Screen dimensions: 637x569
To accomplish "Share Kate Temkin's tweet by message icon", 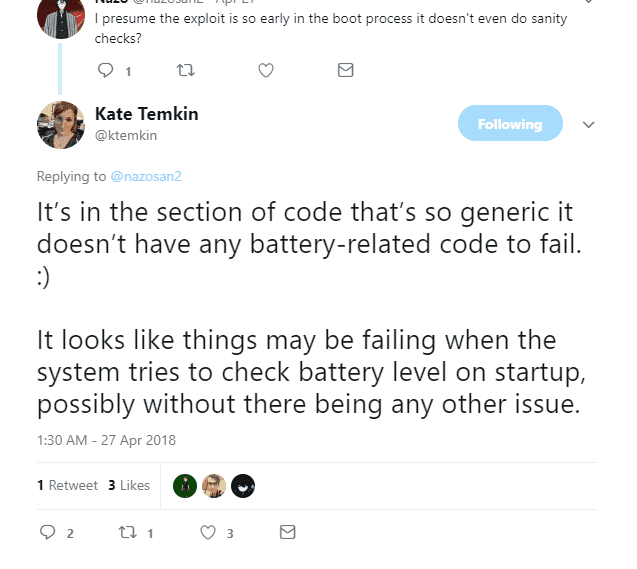I will 288,532.
